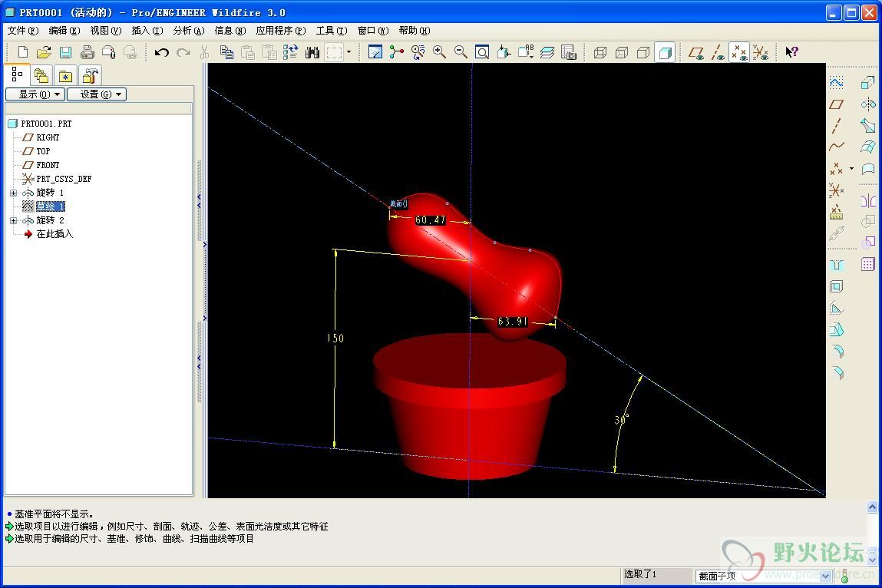Screen dimensions: 882x588
Task: Create a new file with the New icon
Action: 22,52
